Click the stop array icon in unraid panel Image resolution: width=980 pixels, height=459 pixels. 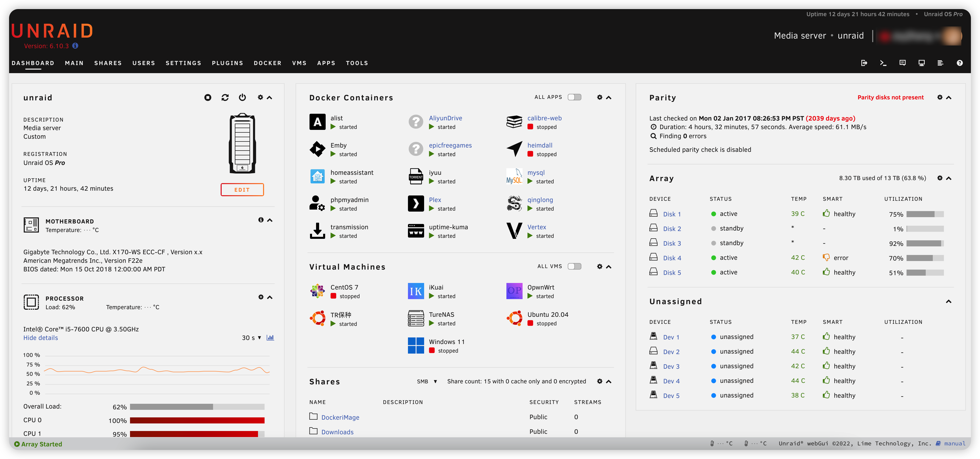tap(208, 98)
